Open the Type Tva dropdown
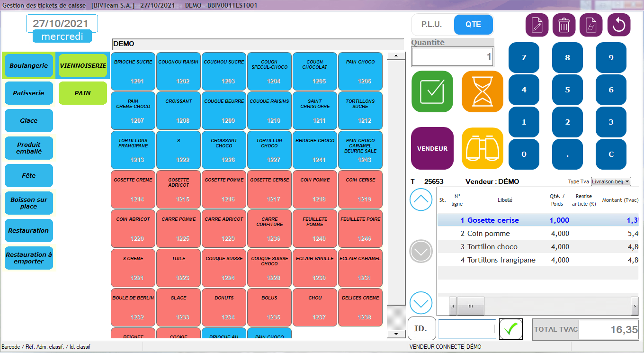 tap(611, 181)
